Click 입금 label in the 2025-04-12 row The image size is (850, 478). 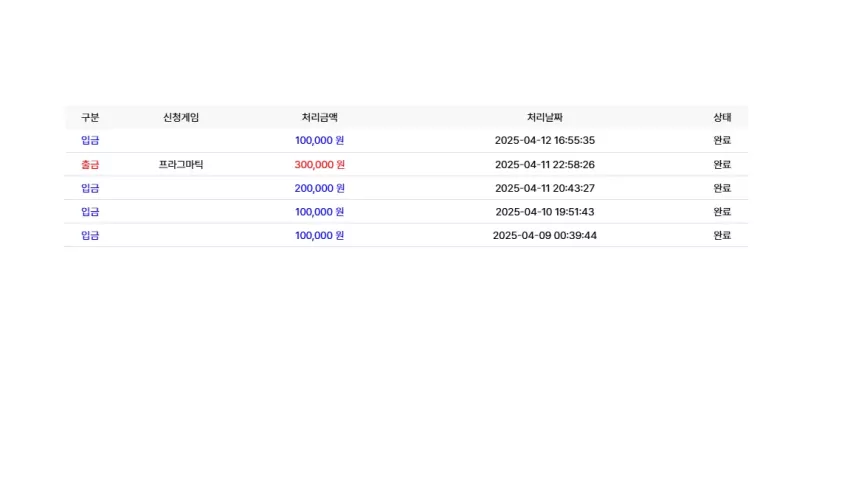90,140
